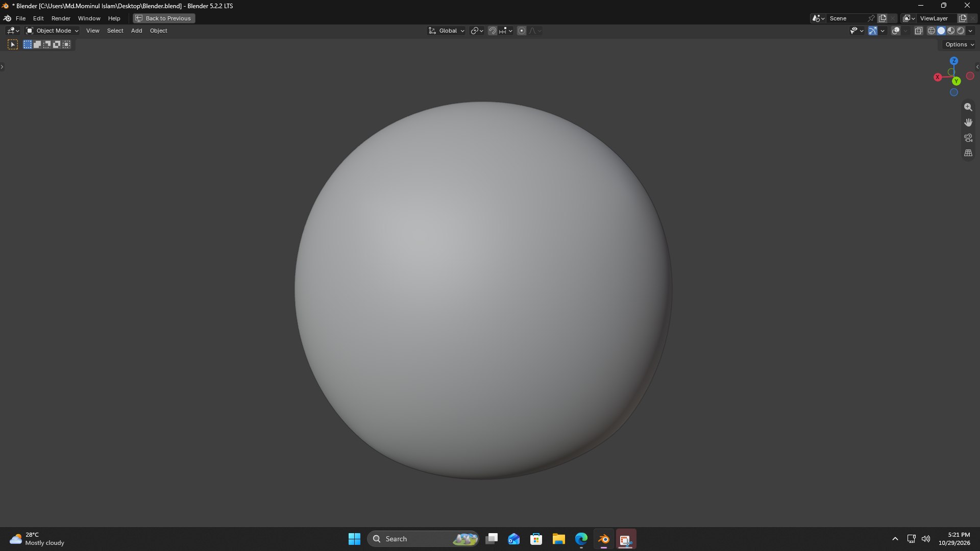This screenshot has width=980, height=551.
Task: Switch to rendered viewport shading
Action: (x=961, y=31)
